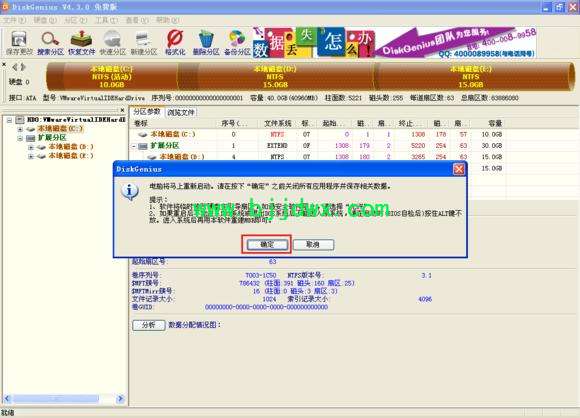Switch to the 浏览文件 tab
Image resolution: width=580 pixels, height=418 pixels.
click(181, 112)
